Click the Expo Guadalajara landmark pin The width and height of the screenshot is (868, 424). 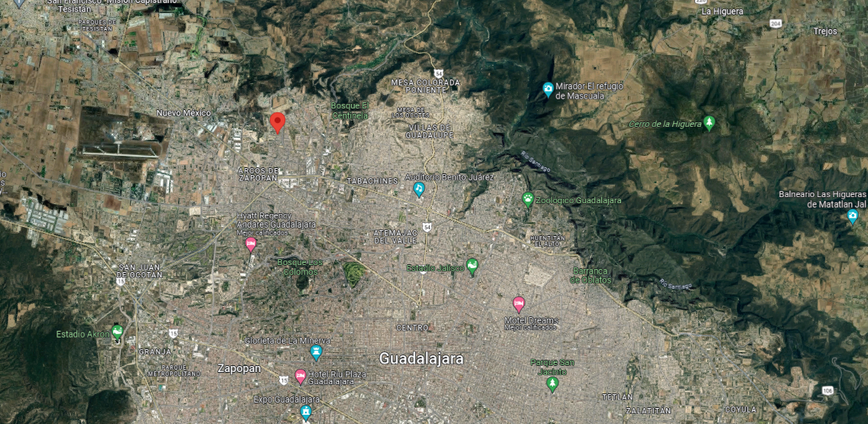tap(306, 413)
